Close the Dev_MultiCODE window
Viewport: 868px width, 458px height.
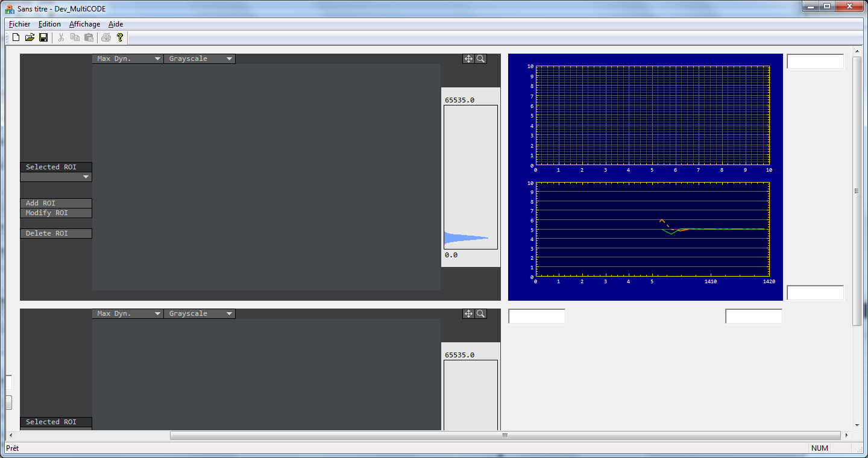849,6
